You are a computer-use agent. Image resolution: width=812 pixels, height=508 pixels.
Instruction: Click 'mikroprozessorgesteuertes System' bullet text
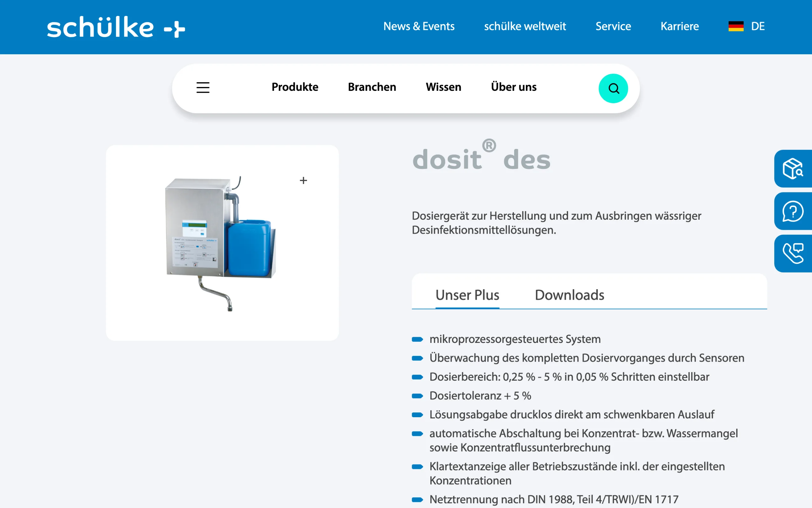(x=515, y=339)
